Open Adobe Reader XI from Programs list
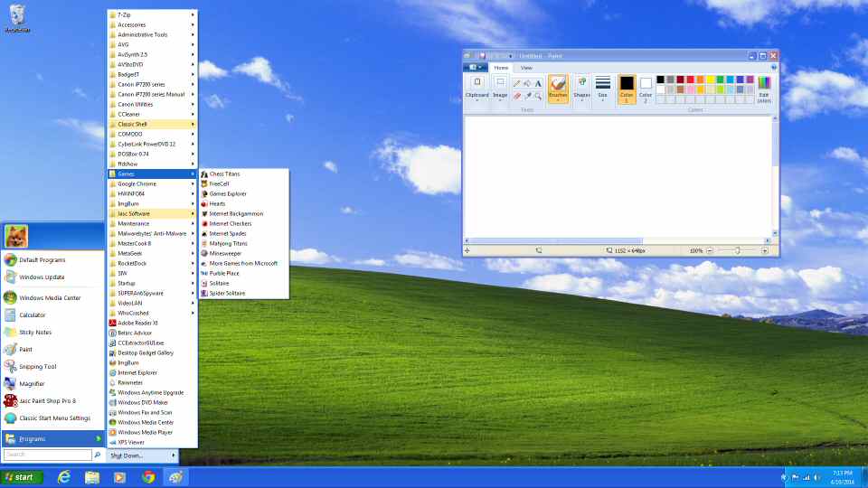 pyautogui.click(x=152, y=324)
